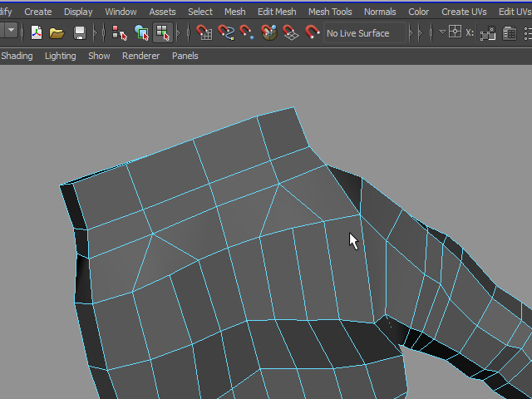Open the Assets menu

[162, 12]
